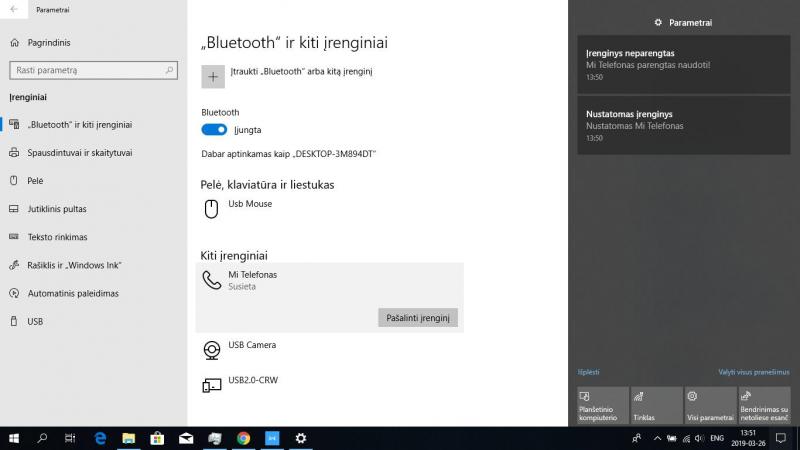Image resolution: width=800 pixels, height=450 pixels.
Task: Open Pagrindinis home icon
Action: pyautogui.click(x=14, y=43)
